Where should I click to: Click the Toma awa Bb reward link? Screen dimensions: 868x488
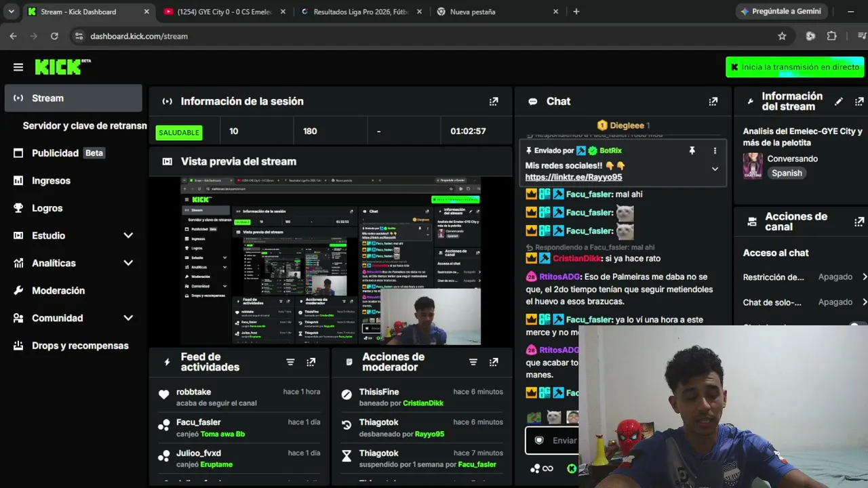pos(222,434)
